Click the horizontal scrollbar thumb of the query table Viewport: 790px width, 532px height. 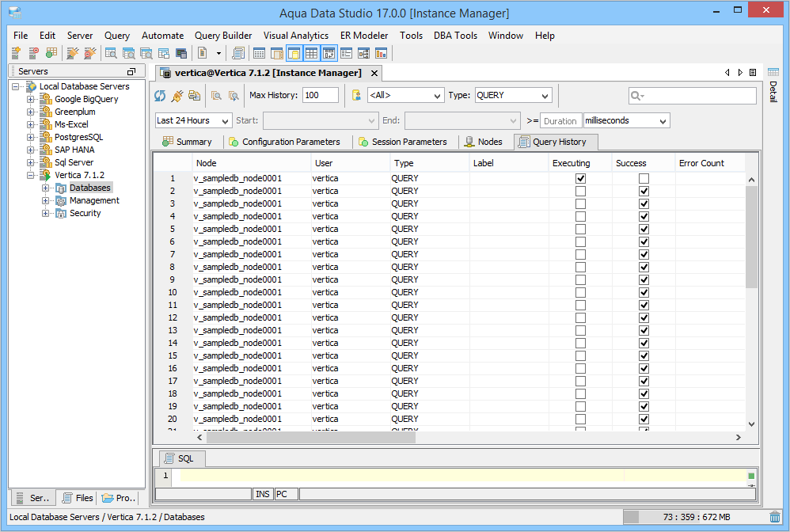(311, 437)
